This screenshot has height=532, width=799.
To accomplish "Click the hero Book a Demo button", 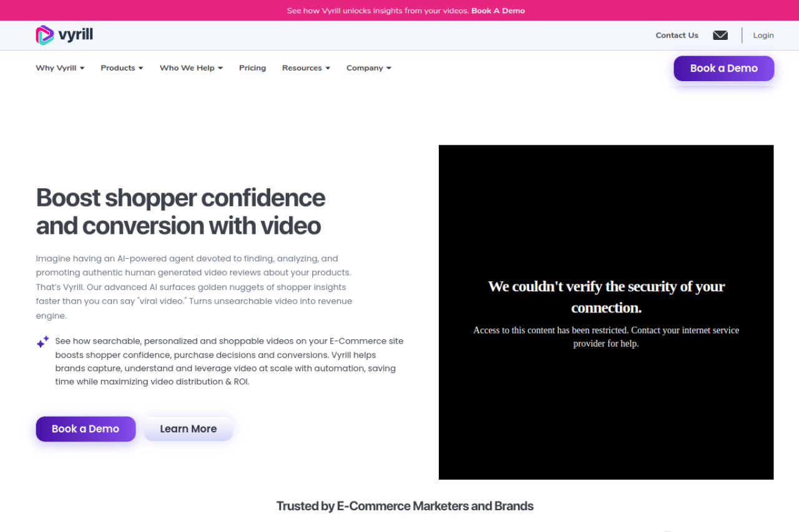I will click(x=86, y=429).
